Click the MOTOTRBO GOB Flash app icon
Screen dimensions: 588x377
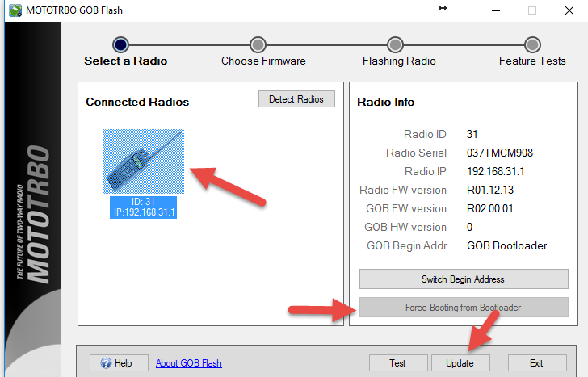(x=15, y=10)
